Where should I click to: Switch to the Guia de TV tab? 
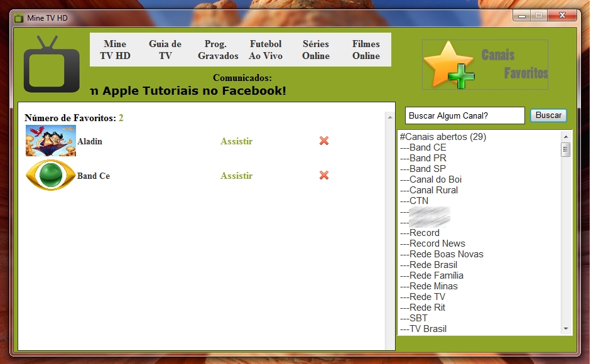click(x=165, y=50)
